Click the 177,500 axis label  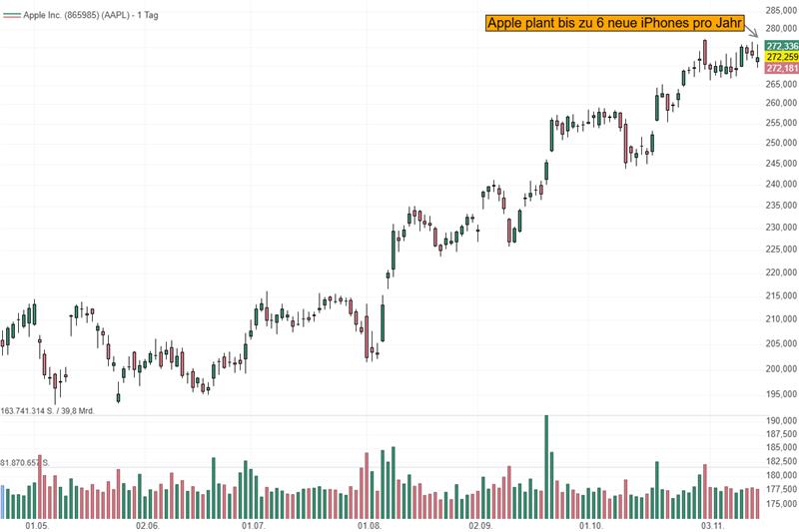781,489
